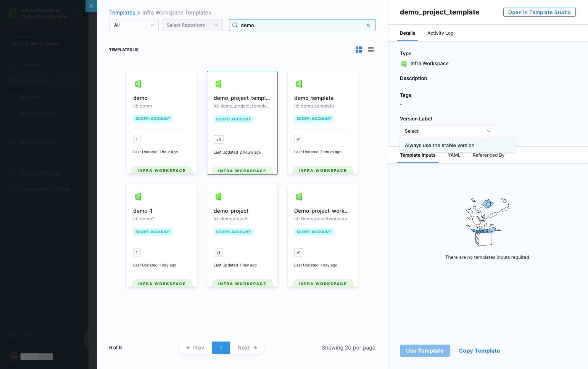
Task: Select the Demo-project-work... card title
Action: tap(321, 211)
